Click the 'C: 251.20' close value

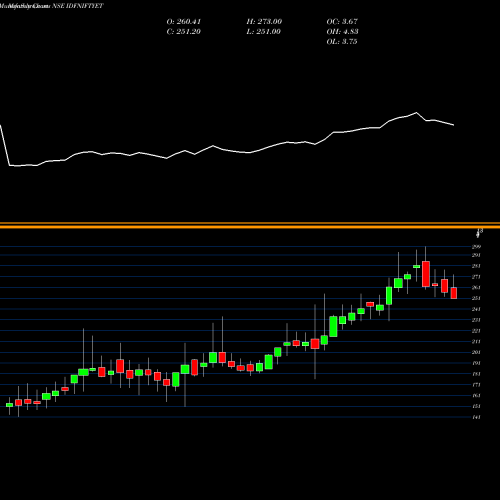(x=184, y=32)
